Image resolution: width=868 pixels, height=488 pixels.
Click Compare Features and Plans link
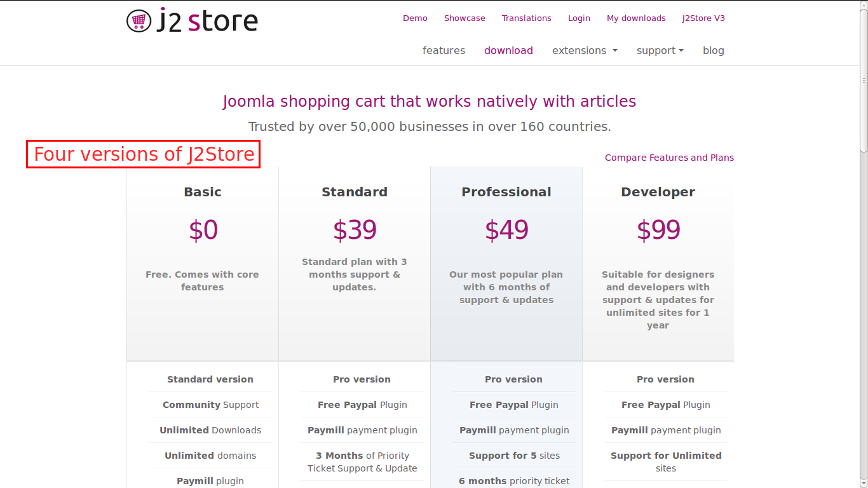[x=669, y=158]
